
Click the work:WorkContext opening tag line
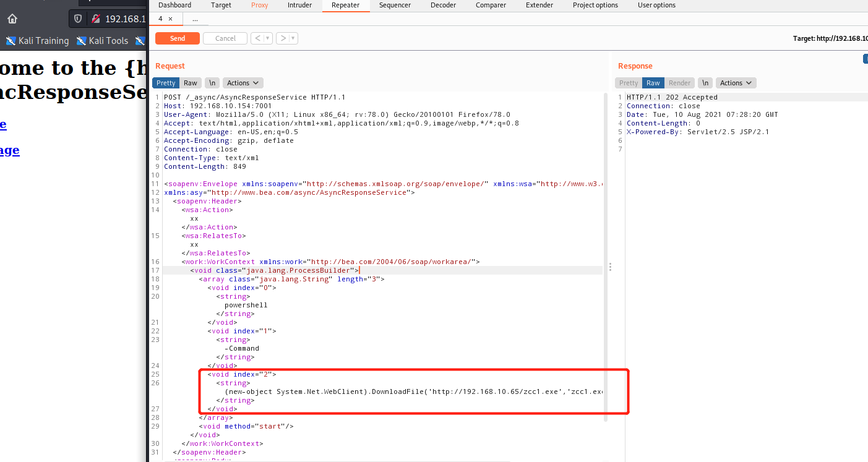click(330, 262)
